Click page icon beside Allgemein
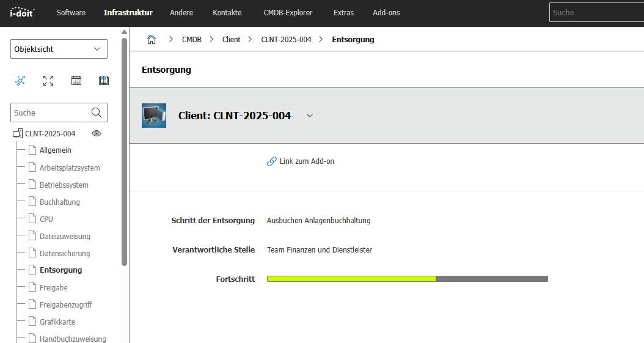Image resolution: width=644 pixels, height=343 pixels. [x=32, y=150]
